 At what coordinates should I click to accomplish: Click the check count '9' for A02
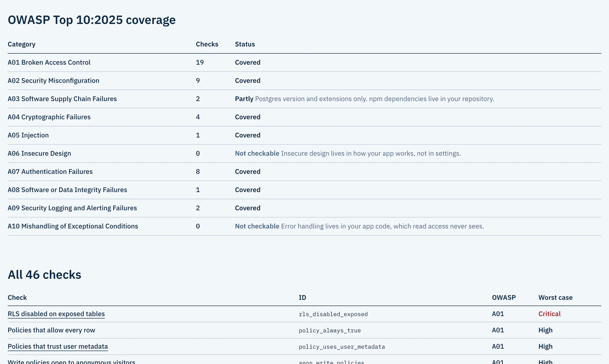pos(198,80)
